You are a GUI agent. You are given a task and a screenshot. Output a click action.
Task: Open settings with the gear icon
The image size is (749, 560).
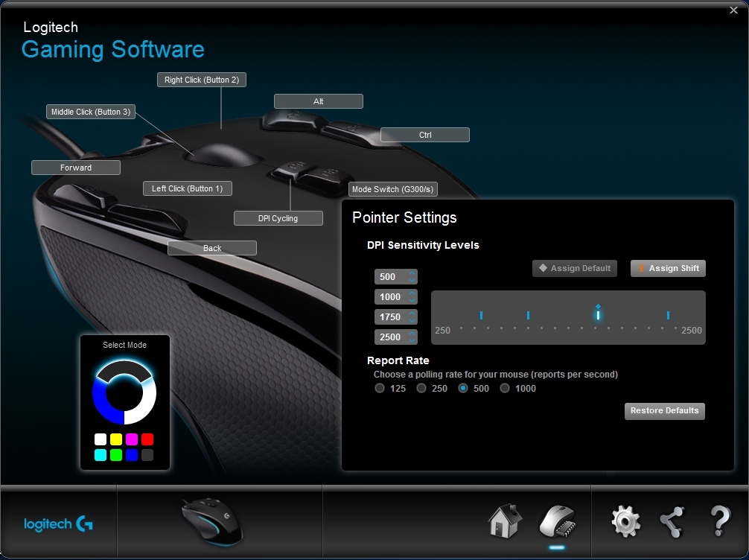tap(625, 522)
